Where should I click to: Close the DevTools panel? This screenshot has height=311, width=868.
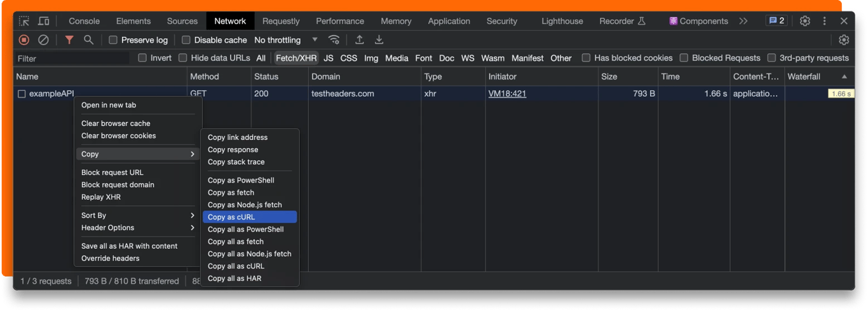tap(844, 21)
